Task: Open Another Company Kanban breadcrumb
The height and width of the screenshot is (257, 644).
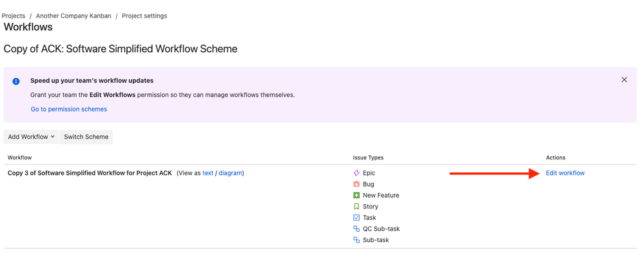Action: pos(73,16)
